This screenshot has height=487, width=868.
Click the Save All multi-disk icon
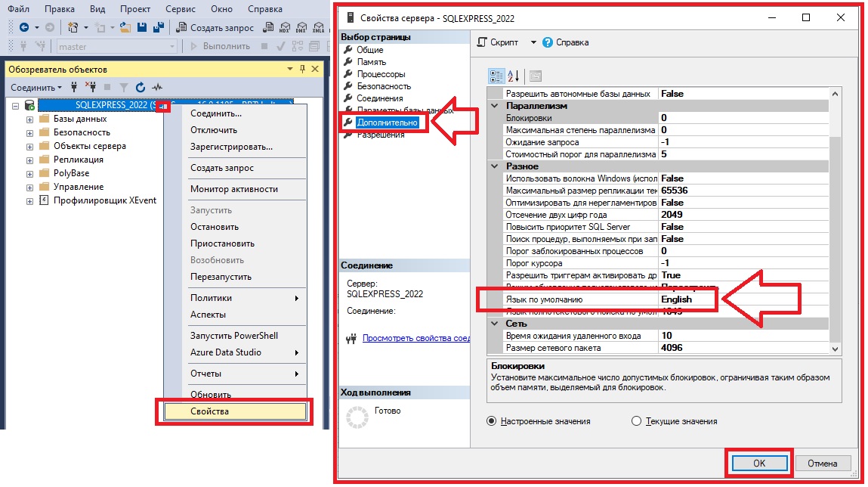tap(159, 27)
